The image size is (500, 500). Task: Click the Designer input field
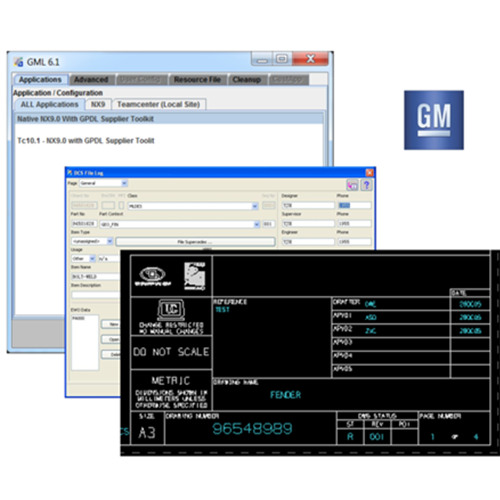pyautogui.click(x=308, y=205)
